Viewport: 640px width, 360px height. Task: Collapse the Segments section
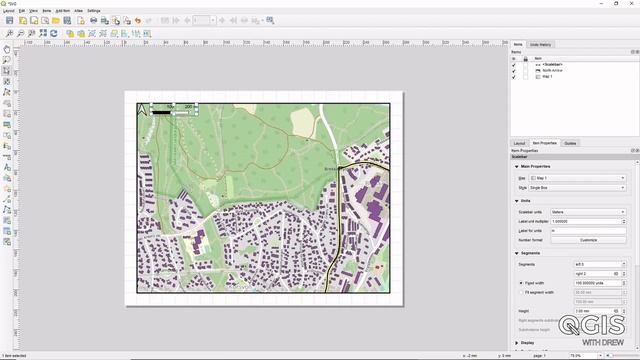tap(517, 253)
